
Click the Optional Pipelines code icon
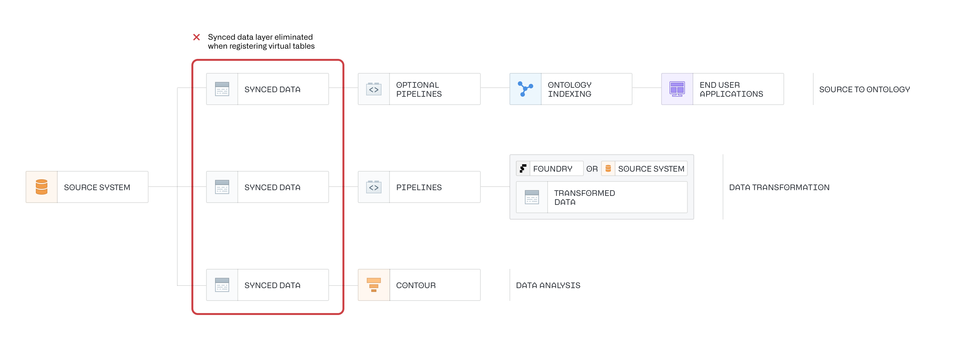pyautogui.click(x=374, y=89)
